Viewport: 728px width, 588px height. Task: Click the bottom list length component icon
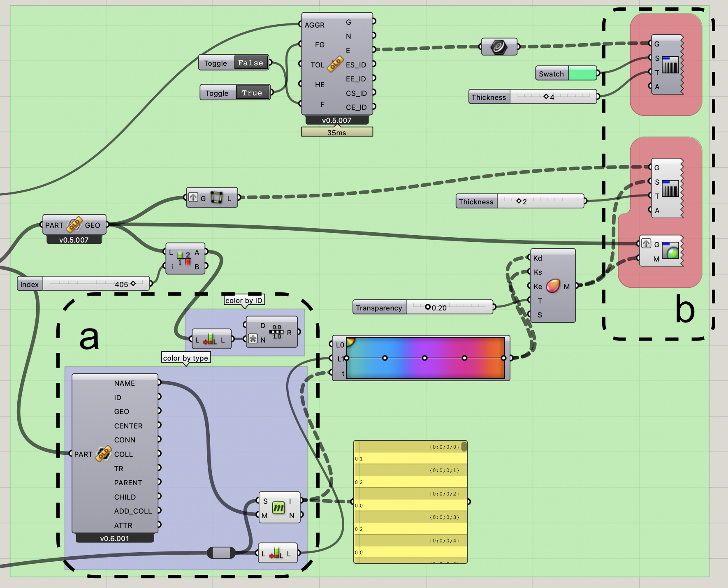point(276,553)
